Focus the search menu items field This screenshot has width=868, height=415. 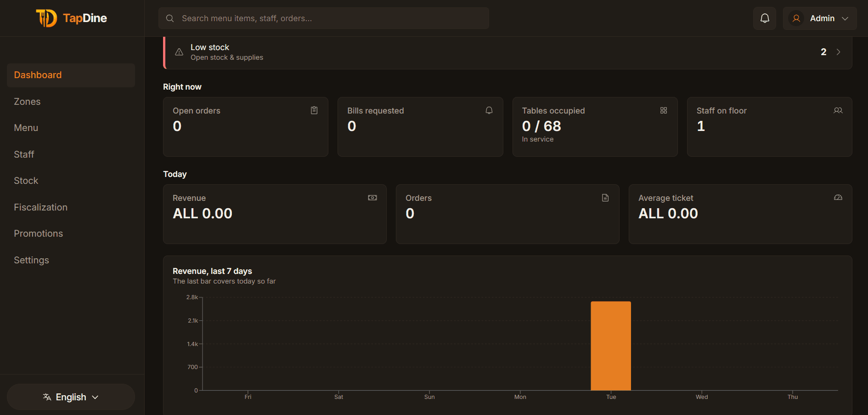324,18
